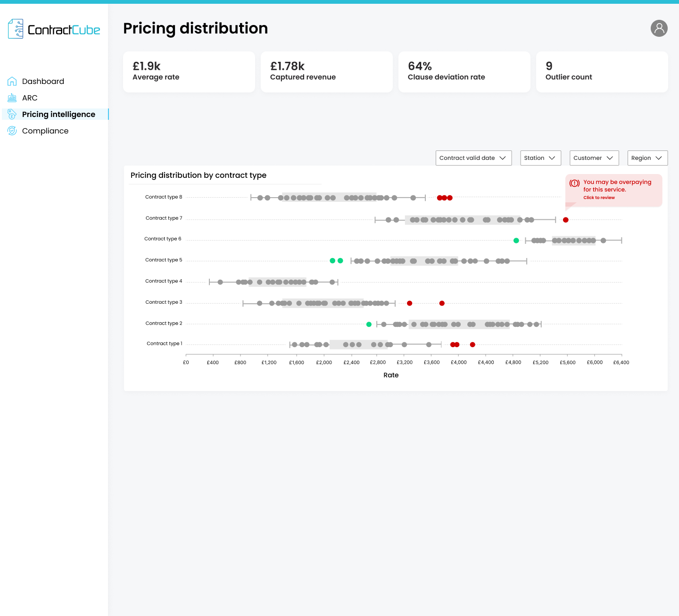Screen dimensions: 679x616
Task: Click the 'Contract type 6' row label
Action: pyautogui.click(x=163, y=239)
